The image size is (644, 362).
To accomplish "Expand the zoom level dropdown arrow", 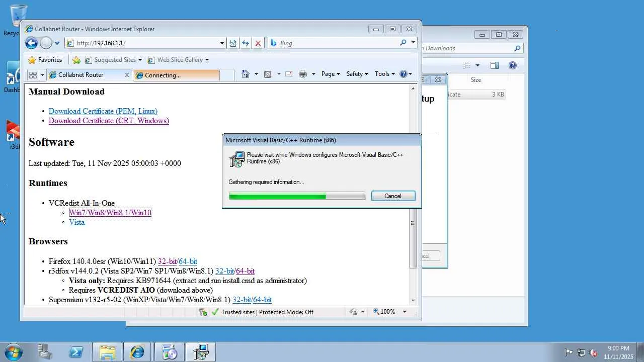I will [x=404, y=312].
